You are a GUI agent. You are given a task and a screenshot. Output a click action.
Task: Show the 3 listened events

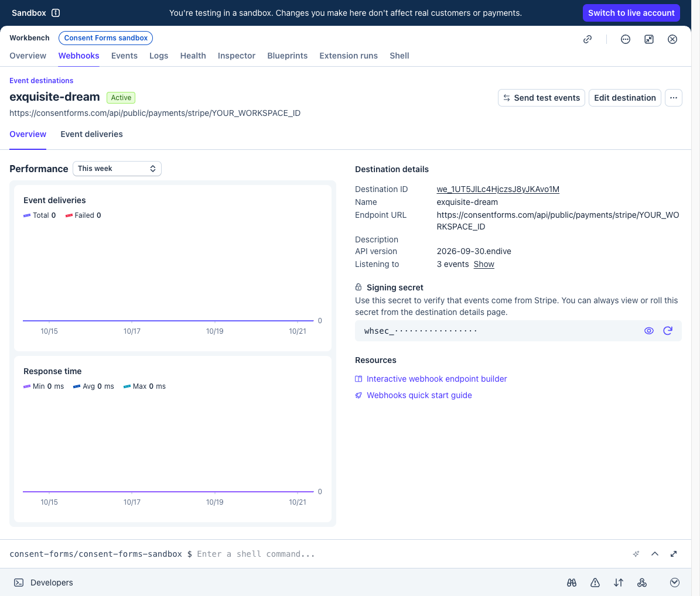tap(484, 264)
